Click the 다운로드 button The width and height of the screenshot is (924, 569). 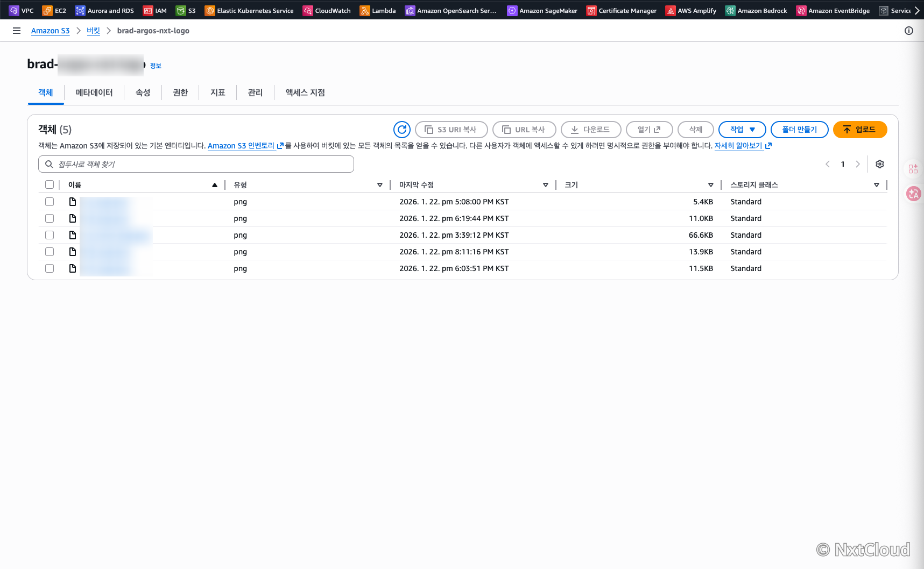[x=591, y=130]
